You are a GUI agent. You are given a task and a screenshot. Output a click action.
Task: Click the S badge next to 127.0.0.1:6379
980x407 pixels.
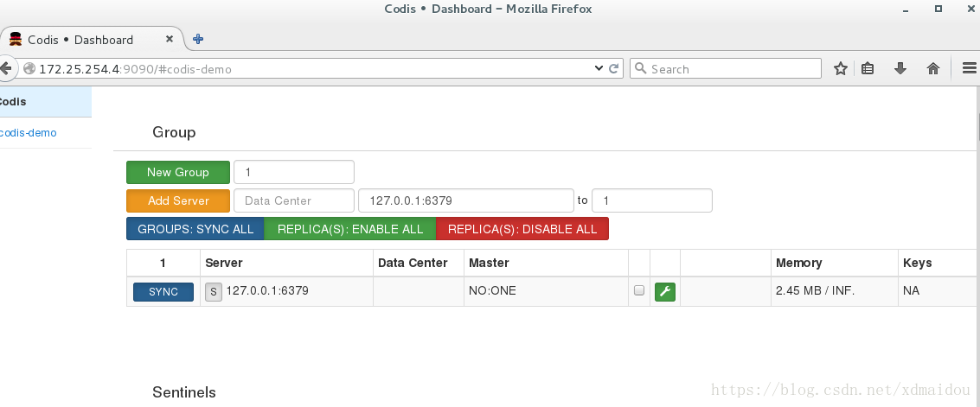click(214, 291)
